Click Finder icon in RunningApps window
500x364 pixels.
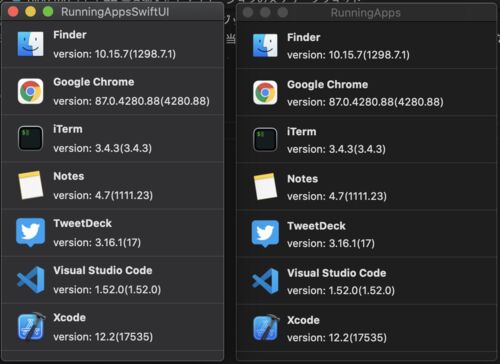coord(265,45)
